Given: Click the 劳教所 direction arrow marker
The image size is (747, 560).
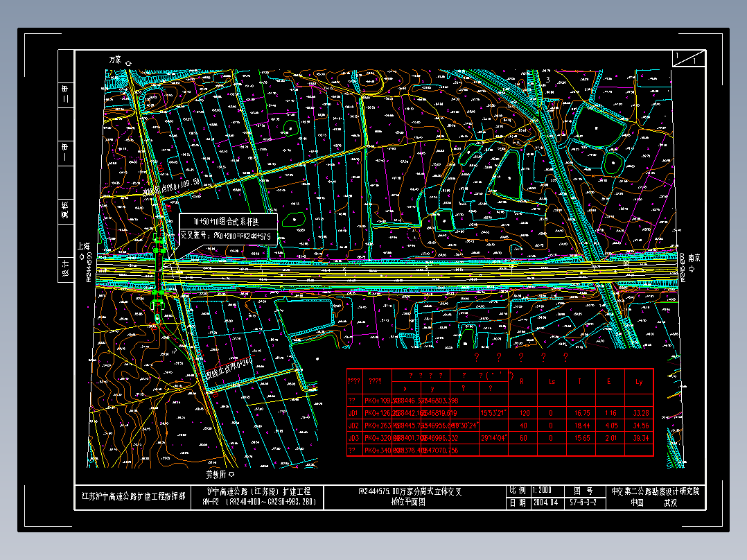Looking at the screenshot, I should 232,475.
